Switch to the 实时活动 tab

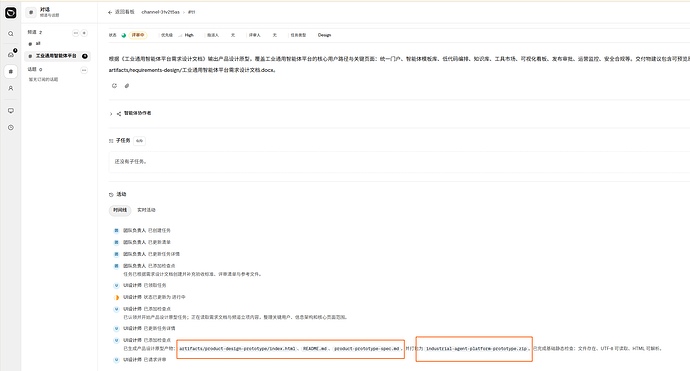(x=147, y=210)
